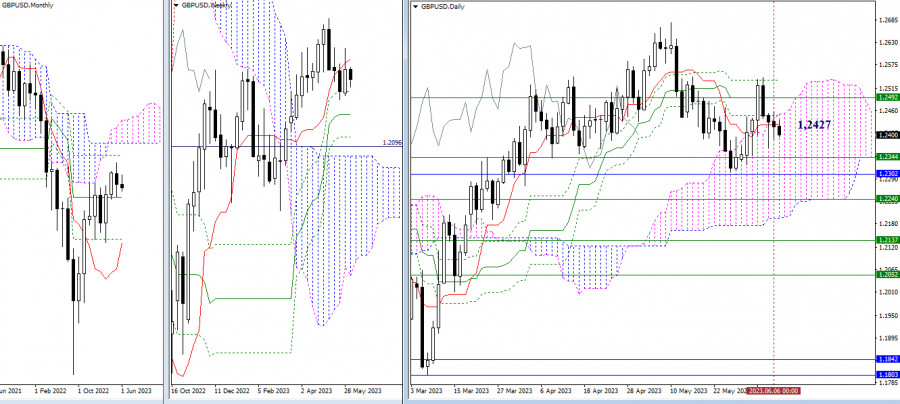Click the 1 Oct 2022 date on Monthly axis

coord(95,391)
